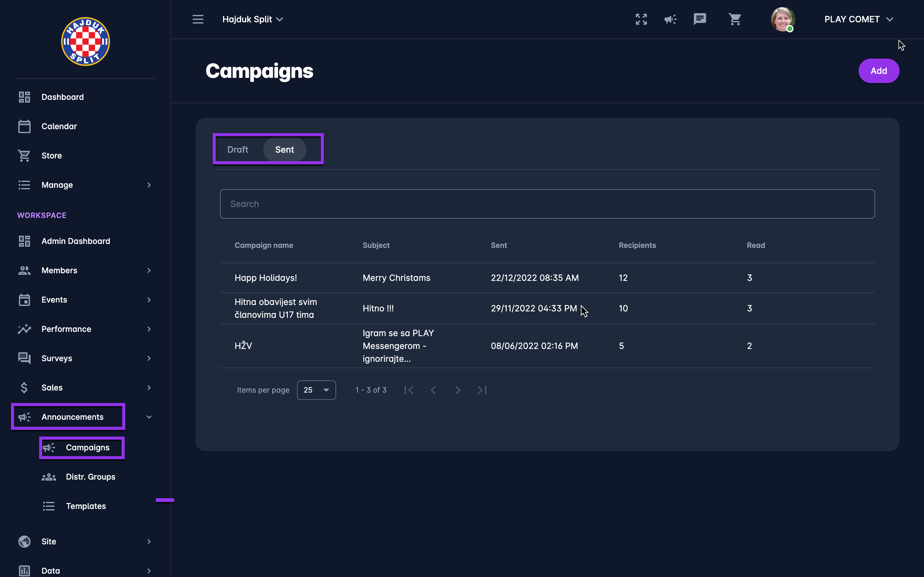Image resolution: width=924 pixels, height=577 pixels.
Task: Click the user profile avatar
Action: [x=782, y=19]
